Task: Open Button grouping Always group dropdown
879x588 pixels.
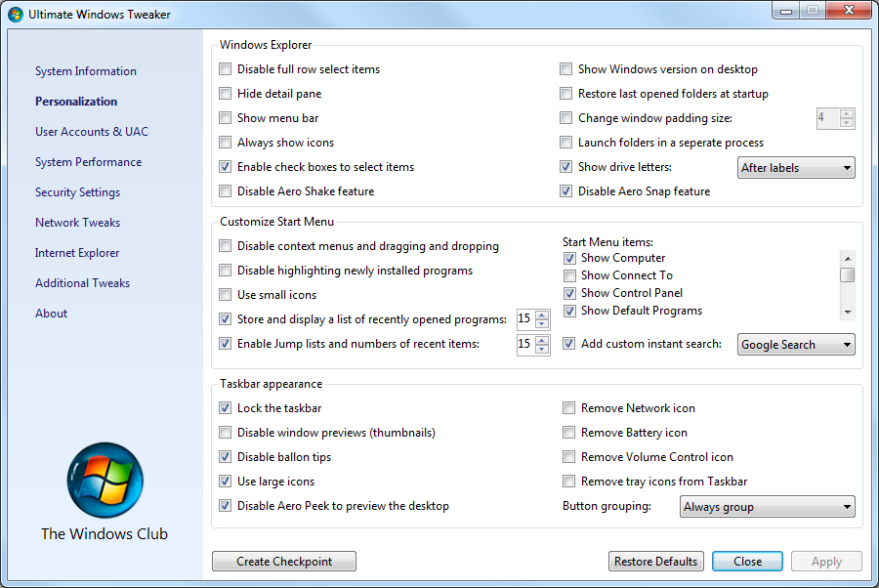Action: click(x=768, y=507)
